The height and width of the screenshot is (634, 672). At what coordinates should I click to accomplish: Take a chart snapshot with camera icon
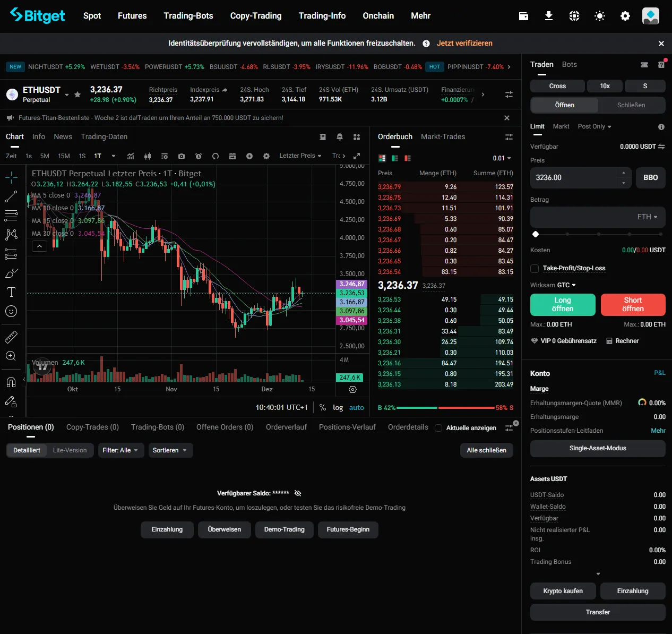pos(182,156)
